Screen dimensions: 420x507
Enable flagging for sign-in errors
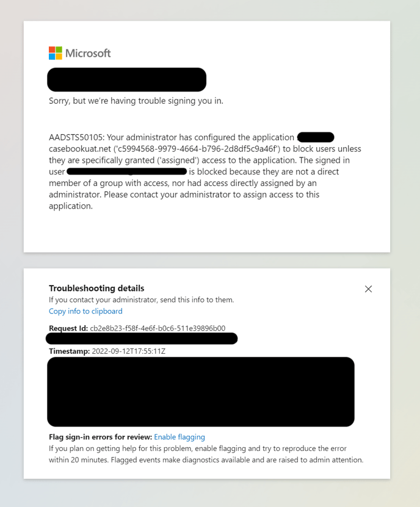pos(179,437)
